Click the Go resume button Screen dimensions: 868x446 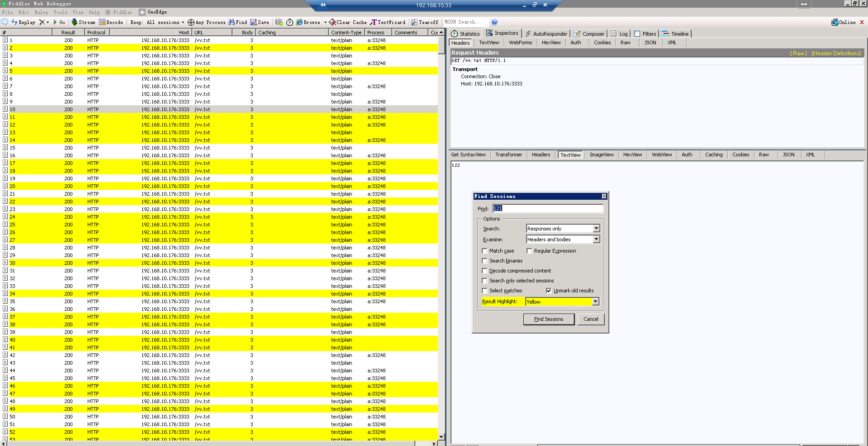click(x=59, y=22)
